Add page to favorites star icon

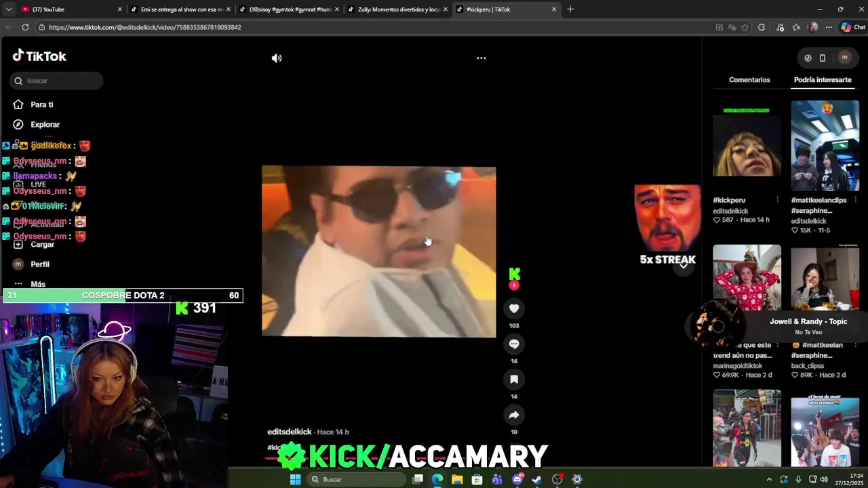coord(745,27)
